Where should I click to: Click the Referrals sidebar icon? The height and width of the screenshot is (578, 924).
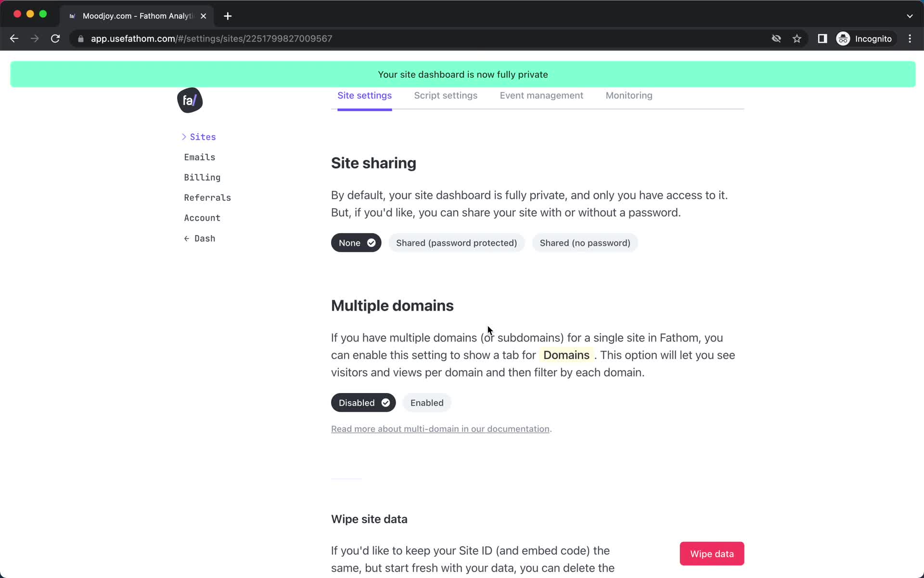pos(207,197)
